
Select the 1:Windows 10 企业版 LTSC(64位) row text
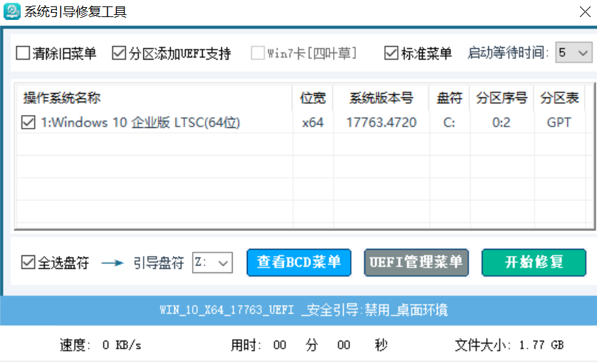pyautogui.click(x=140, y=122)
